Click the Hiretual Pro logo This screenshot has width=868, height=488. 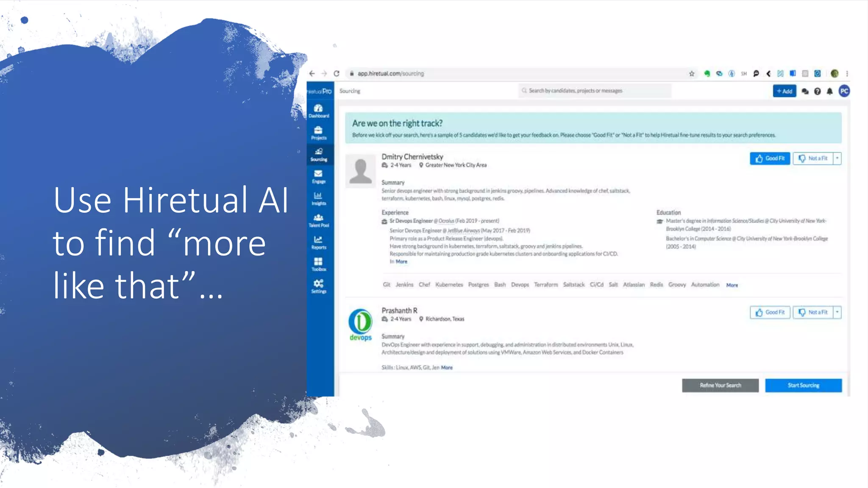(320, 91)
